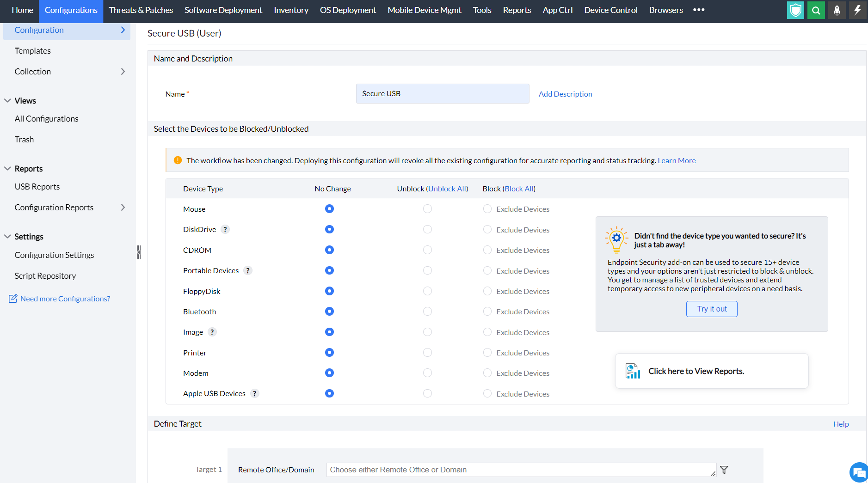Click the shield icon in top bar
The image size is (868, 483).
click(795, 10)
